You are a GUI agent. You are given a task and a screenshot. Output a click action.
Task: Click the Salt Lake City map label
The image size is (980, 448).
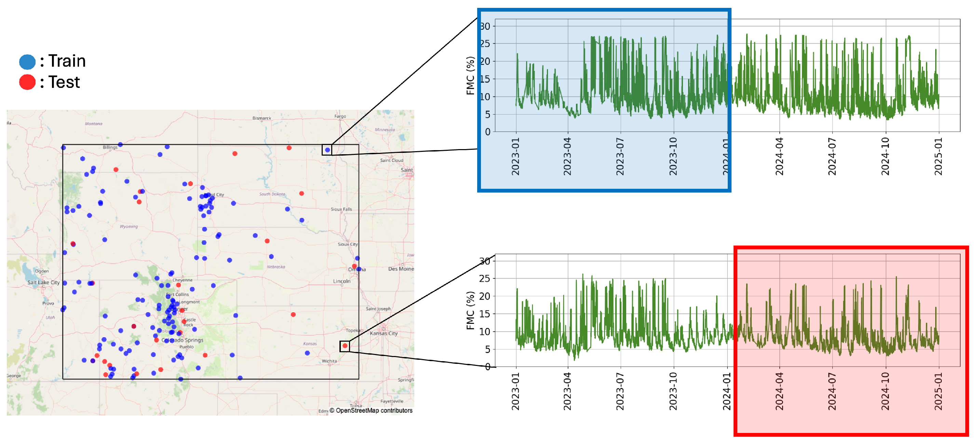click(x=43, y=282)
